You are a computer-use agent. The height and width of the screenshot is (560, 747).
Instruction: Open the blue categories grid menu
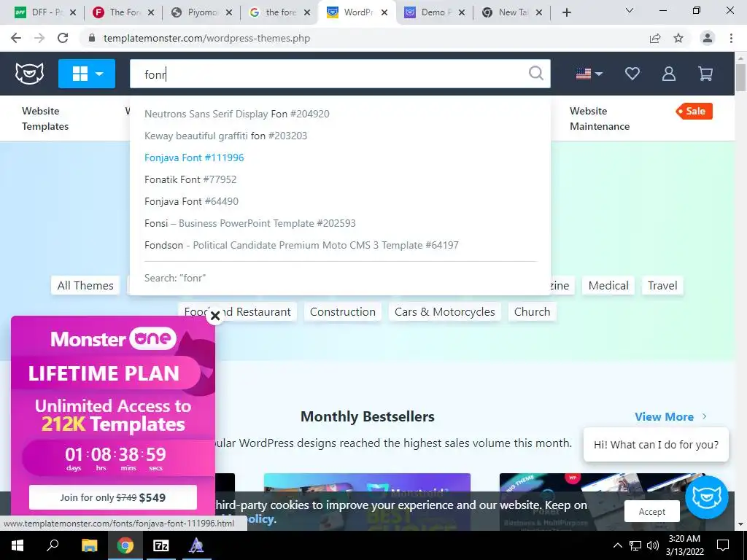pos(87,74)
